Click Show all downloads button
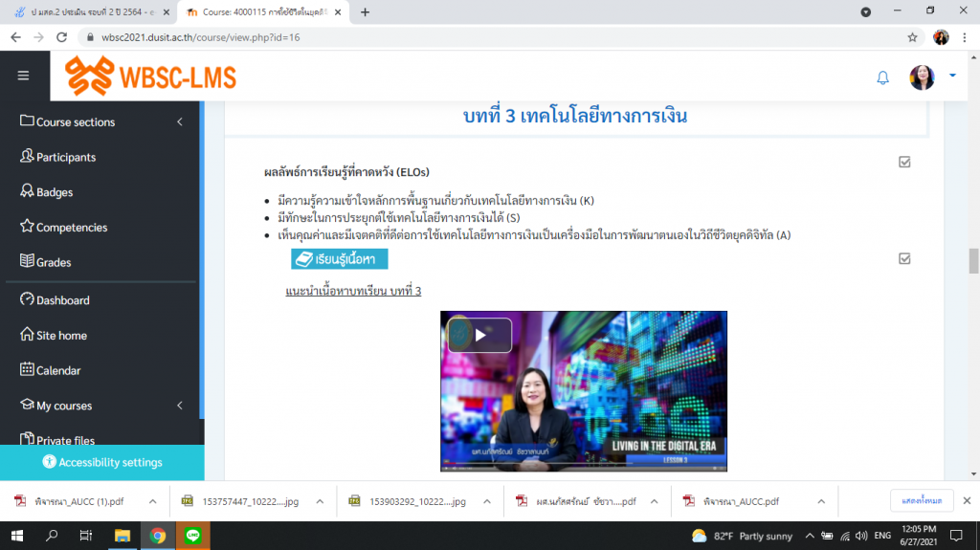Screen dimensions: 980x550 tap(922, 500)
